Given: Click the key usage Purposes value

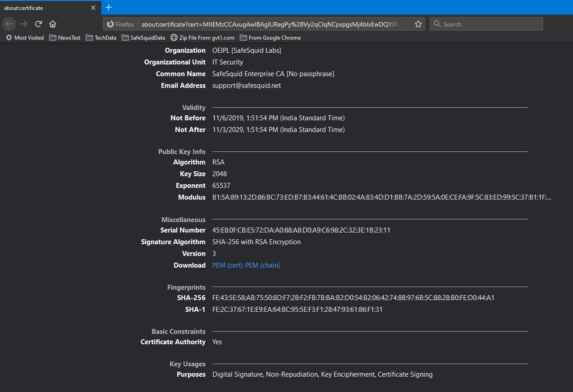Looking at the screenshot, I should pos(322,374).
